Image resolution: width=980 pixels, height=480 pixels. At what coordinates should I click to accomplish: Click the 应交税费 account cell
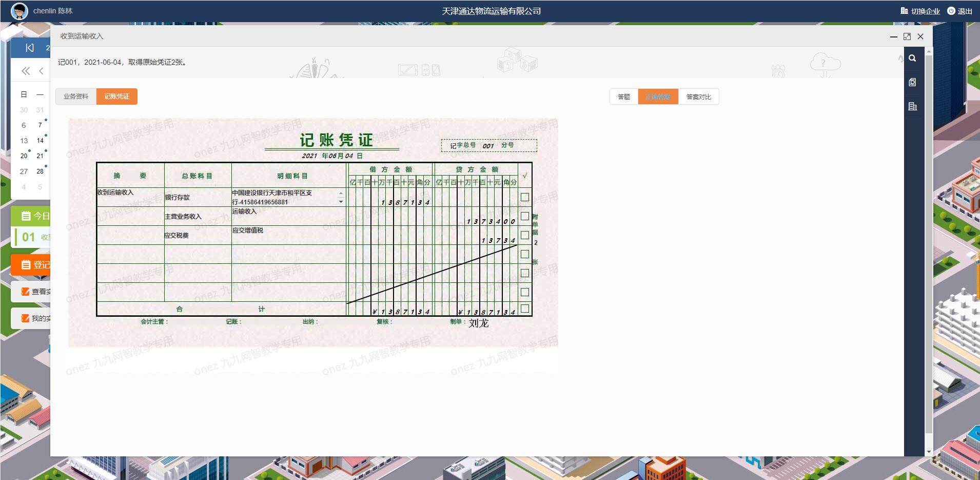[198, 235]
